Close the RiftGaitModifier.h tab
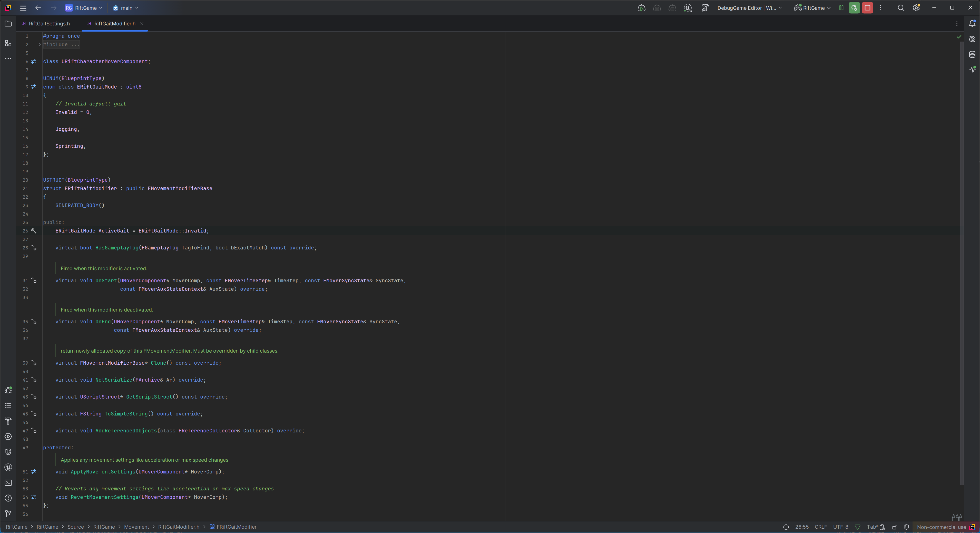980x533 pixels. [x=142, y=24]
